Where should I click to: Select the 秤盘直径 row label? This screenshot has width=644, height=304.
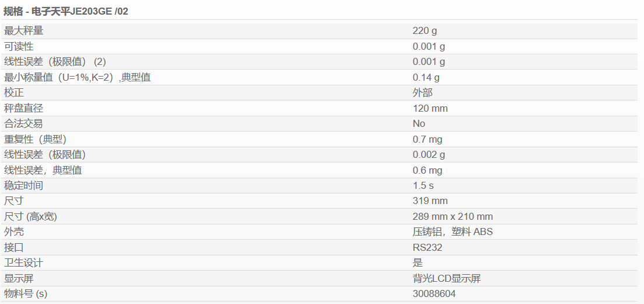coord(23,109)
